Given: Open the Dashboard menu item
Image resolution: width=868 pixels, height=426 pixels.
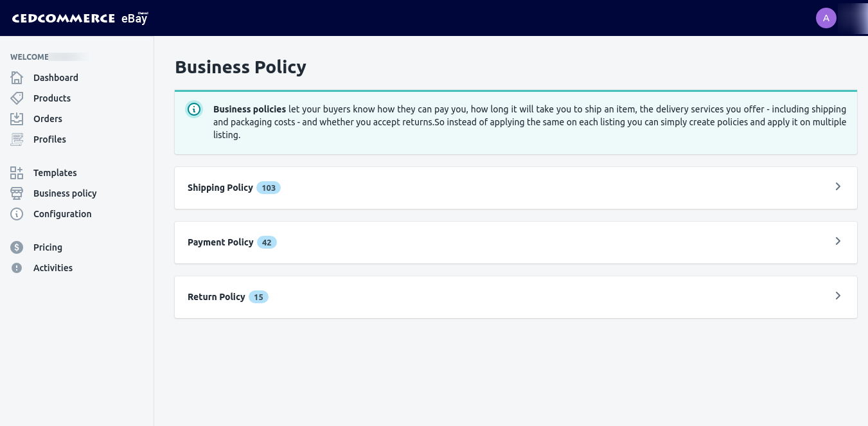Looking at the screenshot, I should coord(56,78).
